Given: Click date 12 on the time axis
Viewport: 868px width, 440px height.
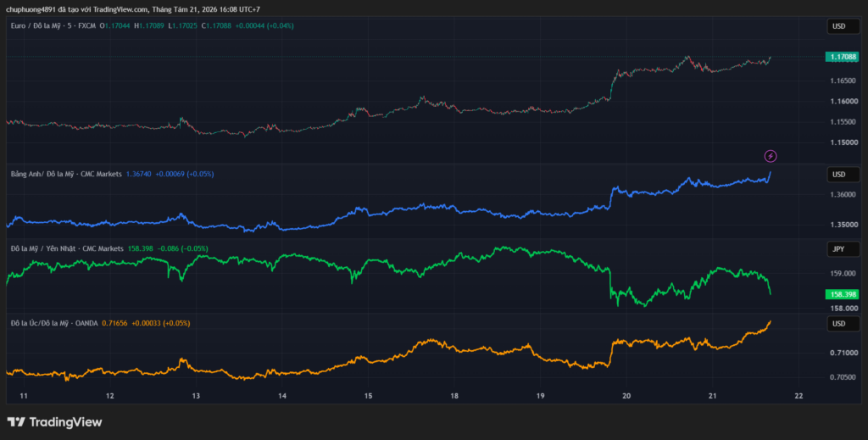Looking at the screenshot, I should 109,396.
